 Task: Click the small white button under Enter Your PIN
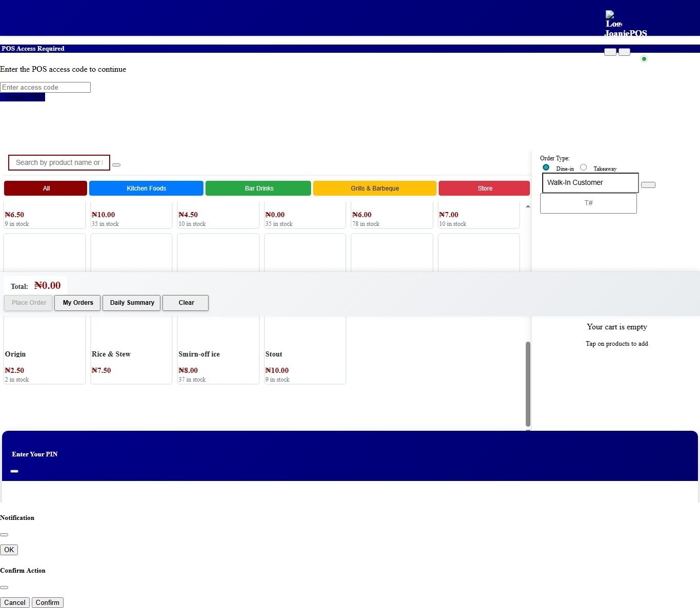coord(14,471)
